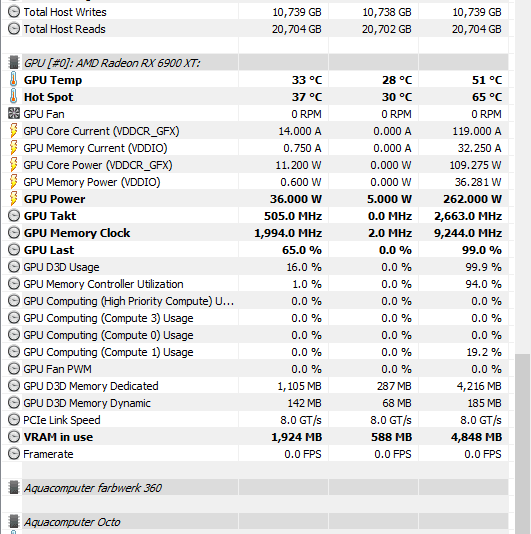This screenshot has width=531, height=534.
Task: Click the Total Host Writes row label
Action: click(x=65, y=12)
